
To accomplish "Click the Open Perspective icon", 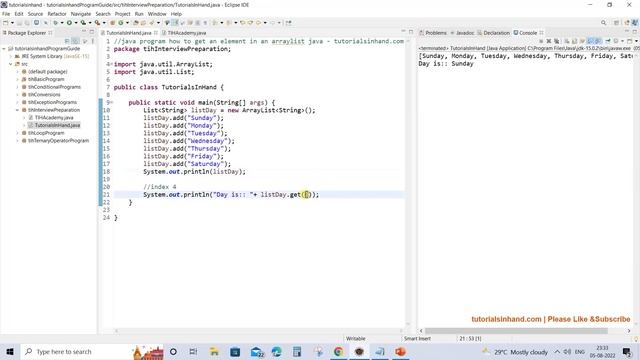I will click(617, 23).
